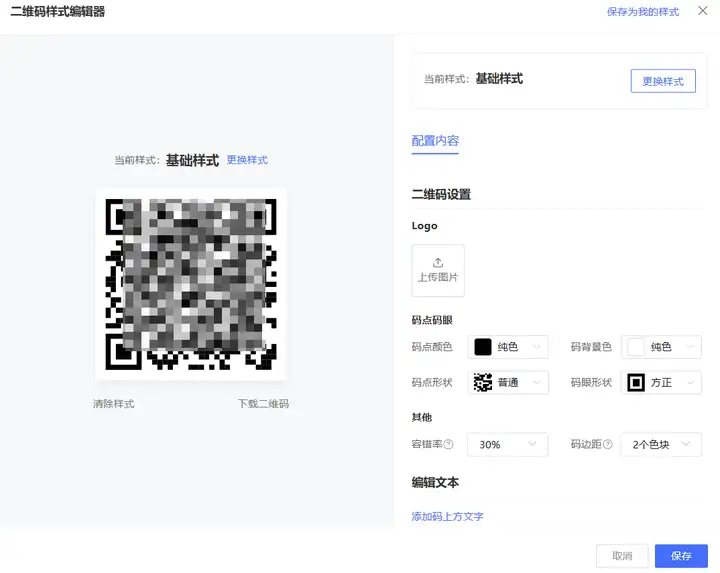Open the 码背景色 纯色 dropdown
Viewport: 720px width, 573px height.
(x=661, y=347)
